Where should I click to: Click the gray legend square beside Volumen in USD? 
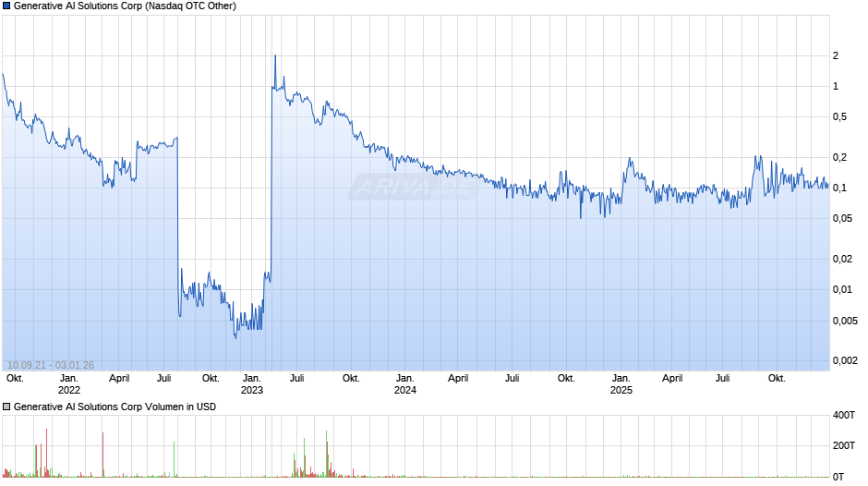coord(6,407)
